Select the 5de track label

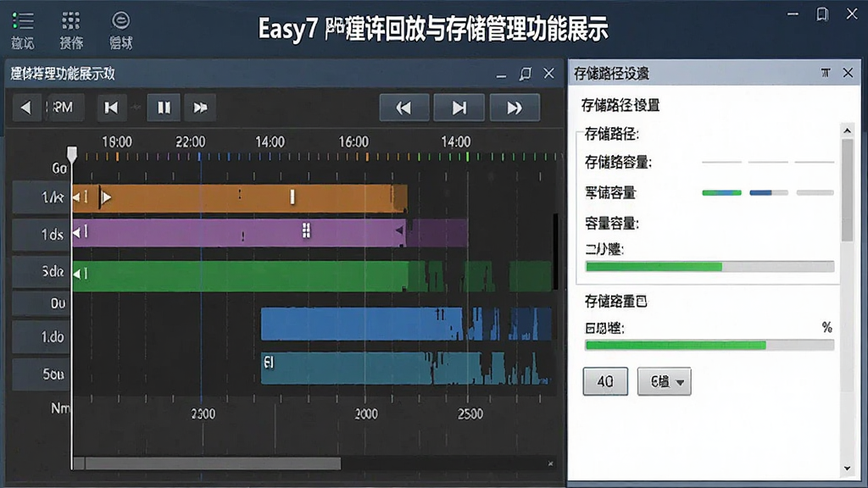click(42, 272)
